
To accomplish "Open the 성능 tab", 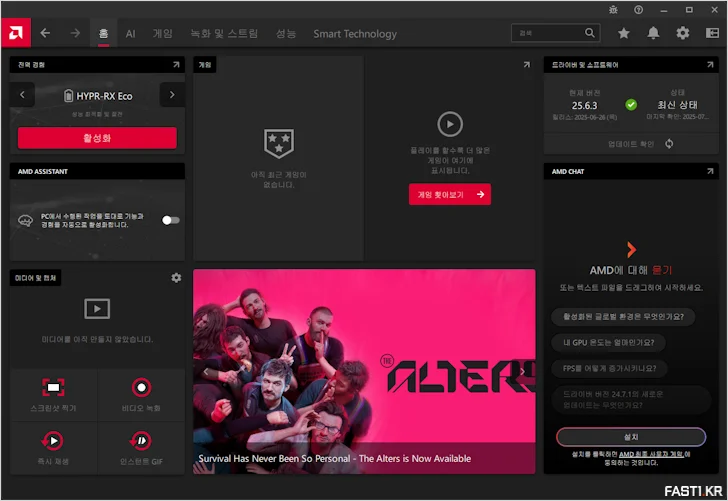I will click(x=286, y=33).
